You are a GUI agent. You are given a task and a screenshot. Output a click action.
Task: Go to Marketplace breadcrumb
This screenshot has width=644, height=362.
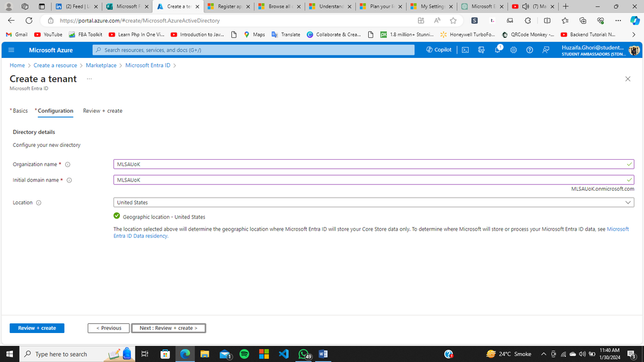click(101, 65)
